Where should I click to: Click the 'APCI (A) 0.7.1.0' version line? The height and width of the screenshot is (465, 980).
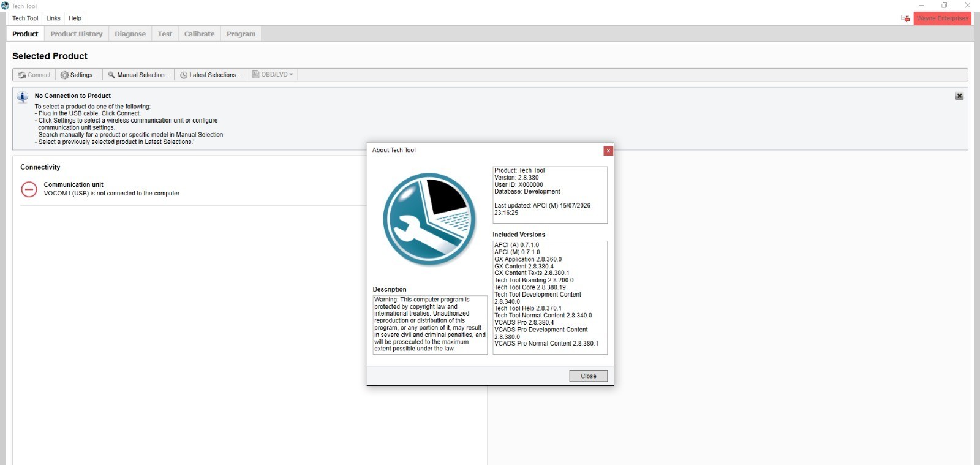(x=517, y=245)
